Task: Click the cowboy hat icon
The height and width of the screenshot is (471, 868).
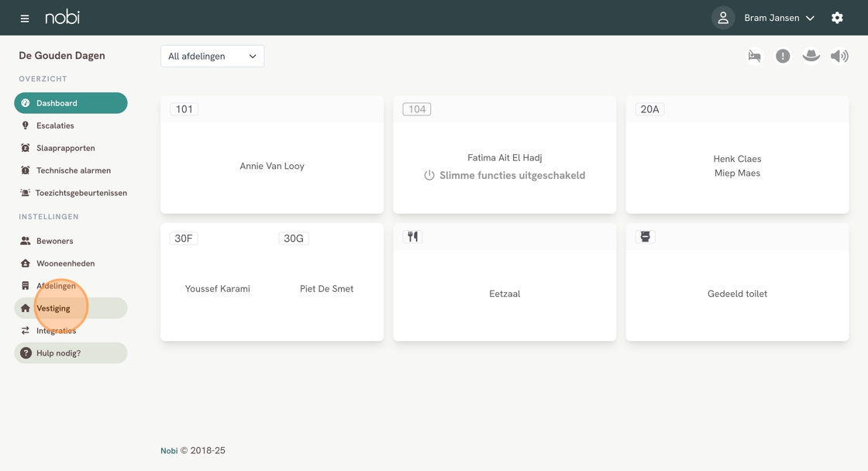Action: 811,56
